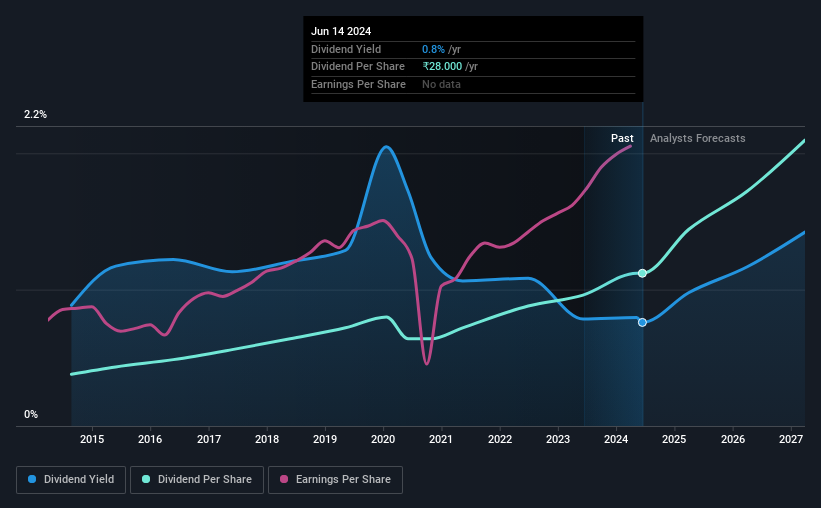This screenshot has width=821, height=508.
Task: Click the pink Earnings Per Share legend dot
Action: [x=284, y=479]
